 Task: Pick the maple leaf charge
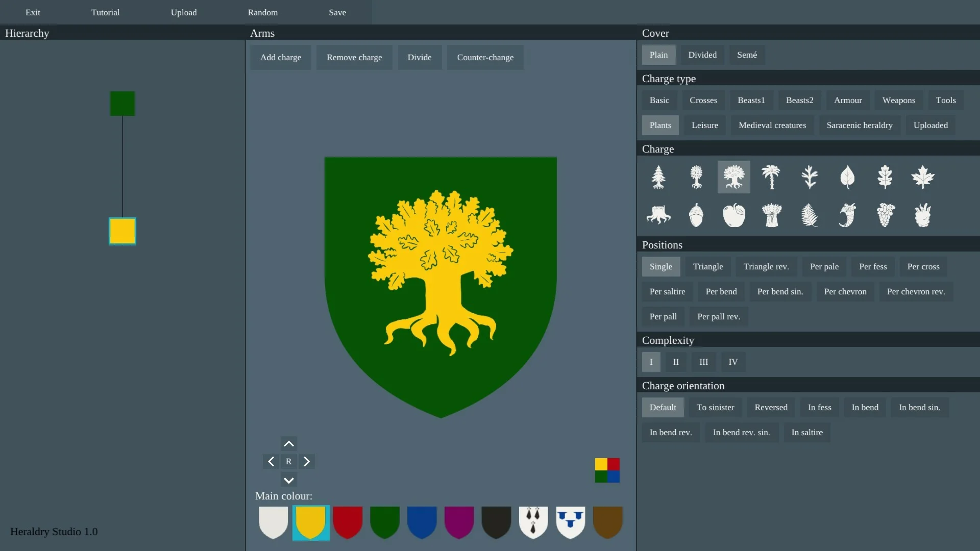pos(922,178)
